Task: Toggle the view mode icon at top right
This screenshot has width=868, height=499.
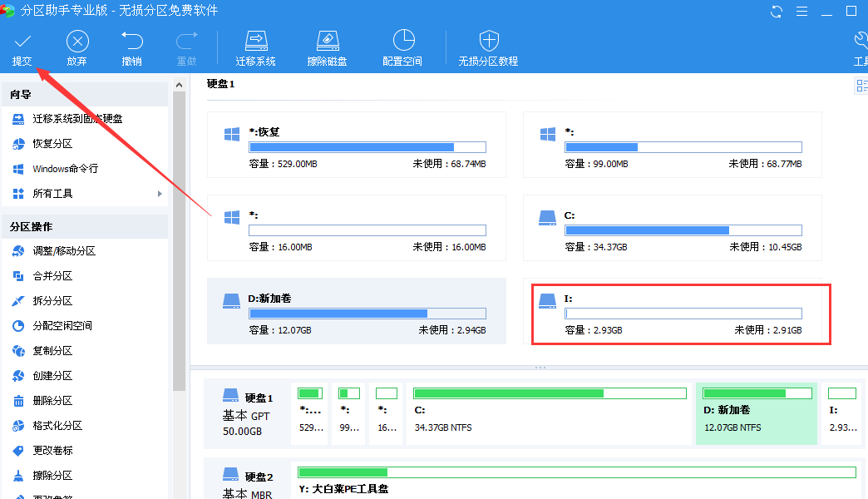Action: [861, 86]
